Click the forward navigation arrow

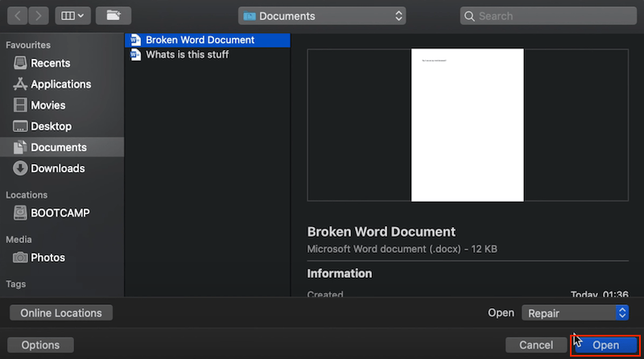click(38, 15)
